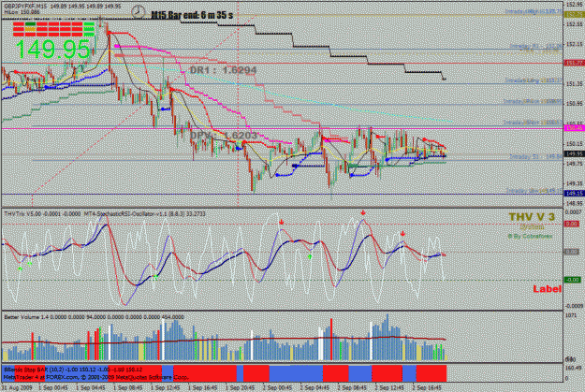
Task: Click the '31 Aug 2009' date on time axis
Action: (17, 387)
